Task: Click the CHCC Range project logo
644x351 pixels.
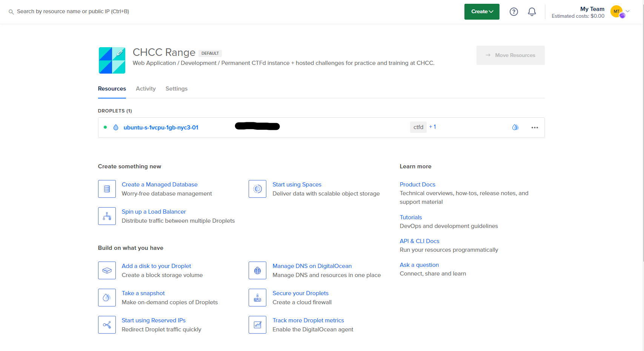Action: 112,60
